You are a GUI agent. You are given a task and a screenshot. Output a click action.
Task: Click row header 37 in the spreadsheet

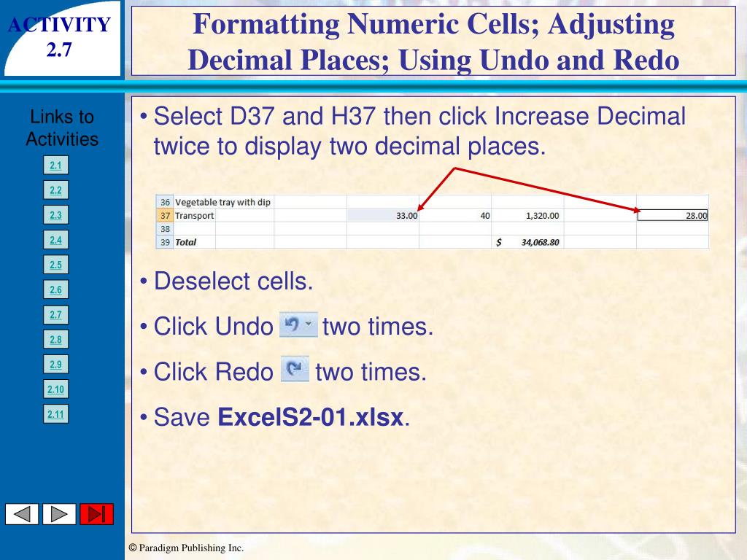[x=164, y=215]
